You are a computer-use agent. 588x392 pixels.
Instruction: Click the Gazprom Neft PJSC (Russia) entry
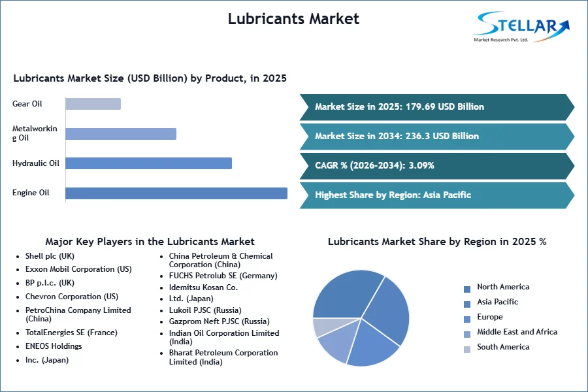(219, 321)
